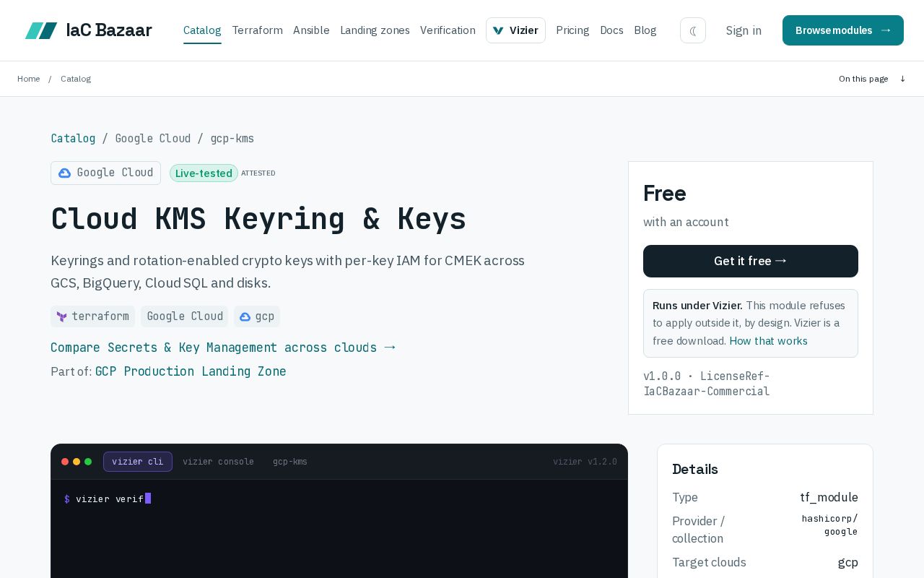Go to Home breadcrumb
The image size is (924, 578).
coord(29,79)
